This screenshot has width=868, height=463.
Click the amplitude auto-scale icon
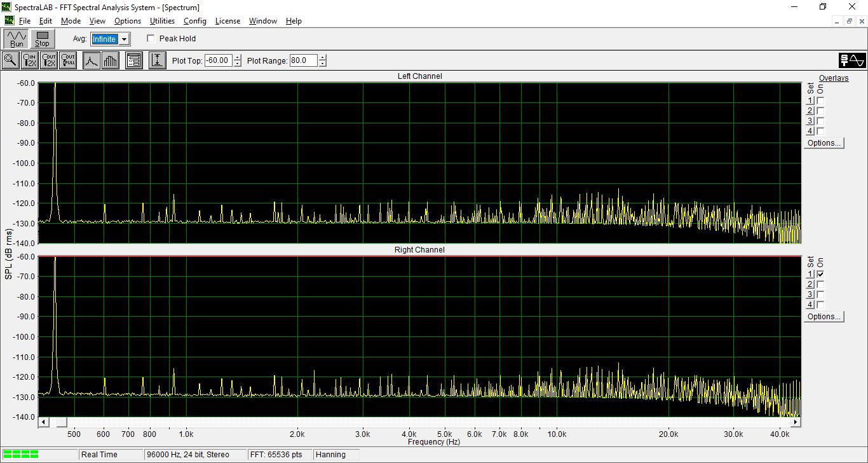click(x=157, y=60)
